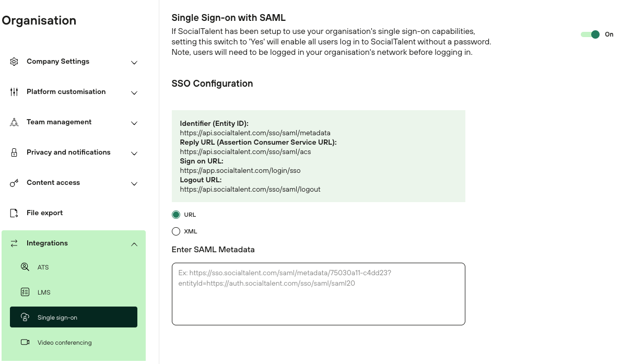This screenshot has width=621, height=364.
Task: Collapse the Integrations section chevron
Action: click(x=134, y=244)
